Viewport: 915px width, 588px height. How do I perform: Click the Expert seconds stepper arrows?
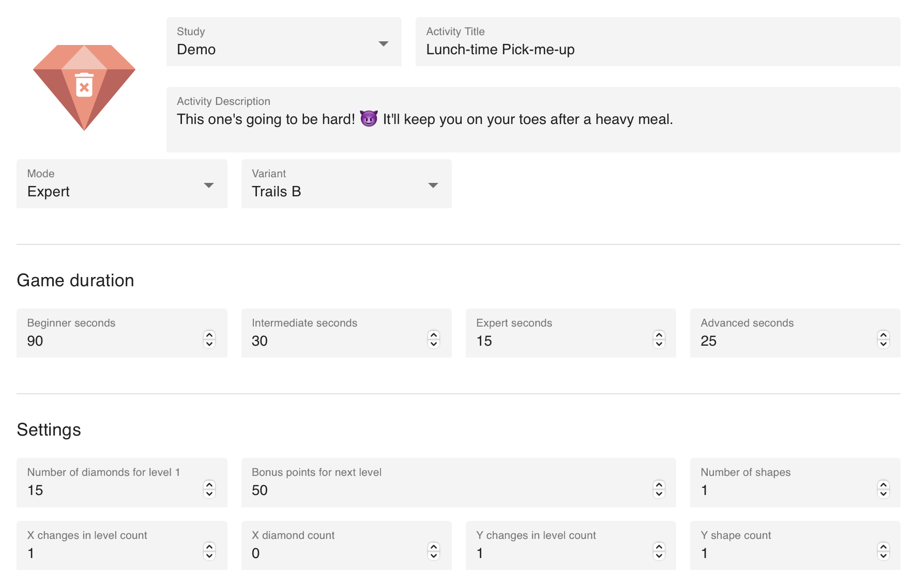tap(659, 339)
